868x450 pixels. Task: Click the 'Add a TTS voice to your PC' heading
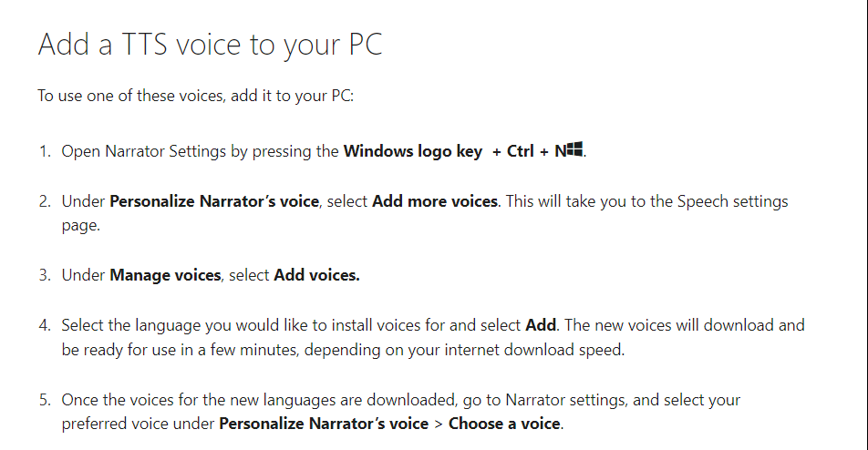pos(211,45)
